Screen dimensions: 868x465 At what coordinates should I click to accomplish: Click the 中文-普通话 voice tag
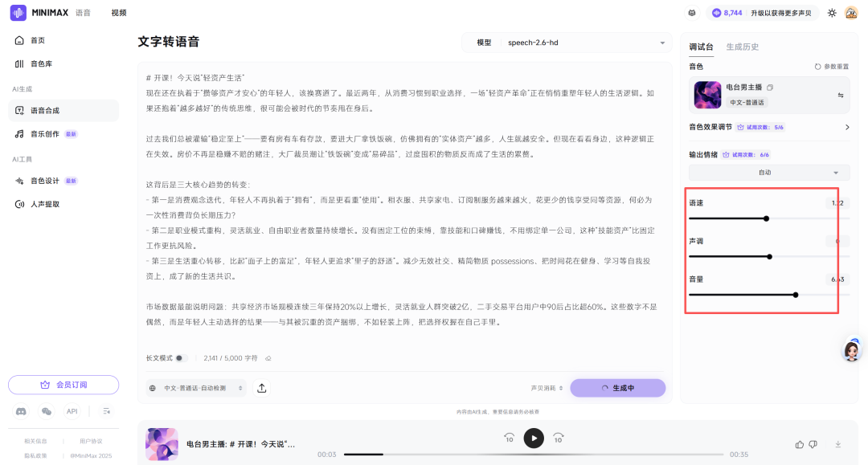(x=747, y=102)
